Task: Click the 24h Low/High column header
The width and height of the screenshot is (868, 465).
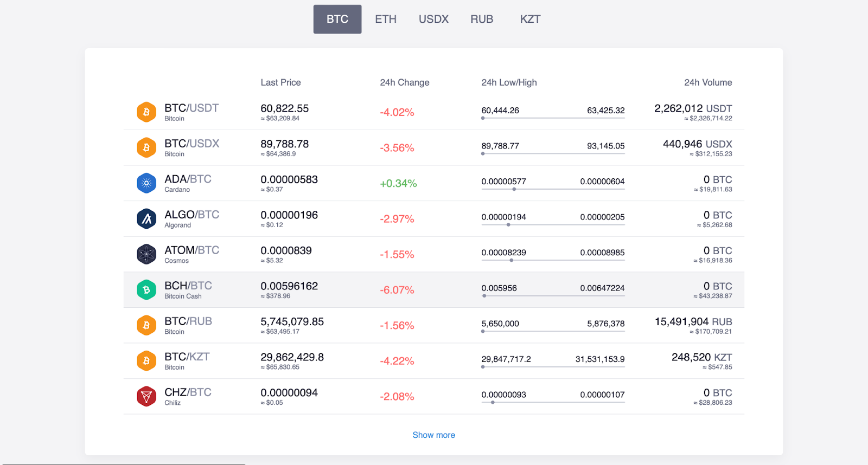Action: tap(509, 82)
